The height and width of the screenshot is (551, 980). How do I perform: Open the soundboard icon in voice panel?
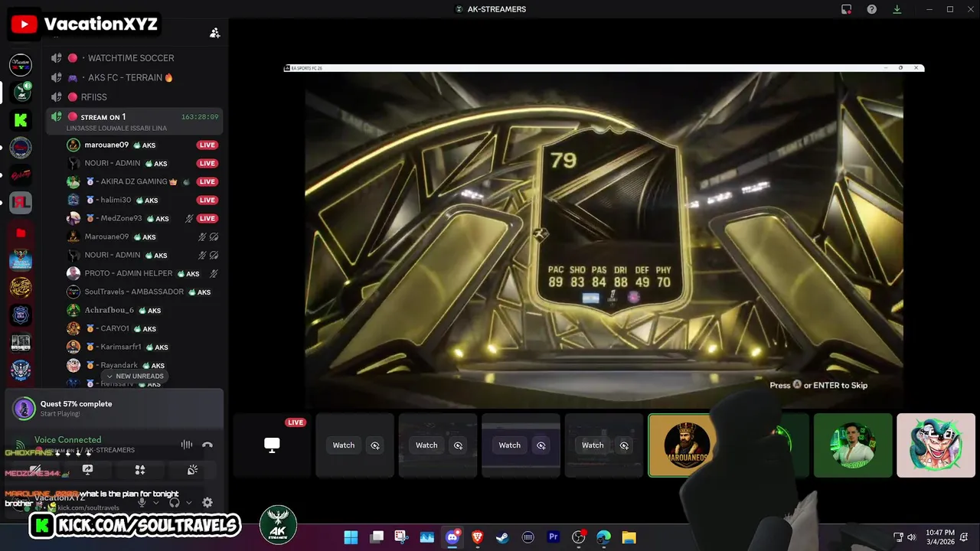tap(192, 470)
